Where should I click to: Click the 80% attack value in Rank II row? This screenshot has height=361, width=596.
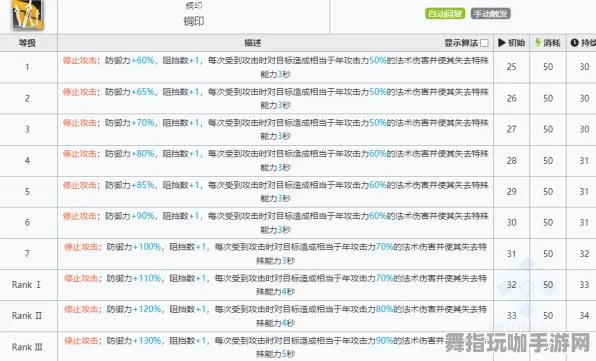coord(384,309)
